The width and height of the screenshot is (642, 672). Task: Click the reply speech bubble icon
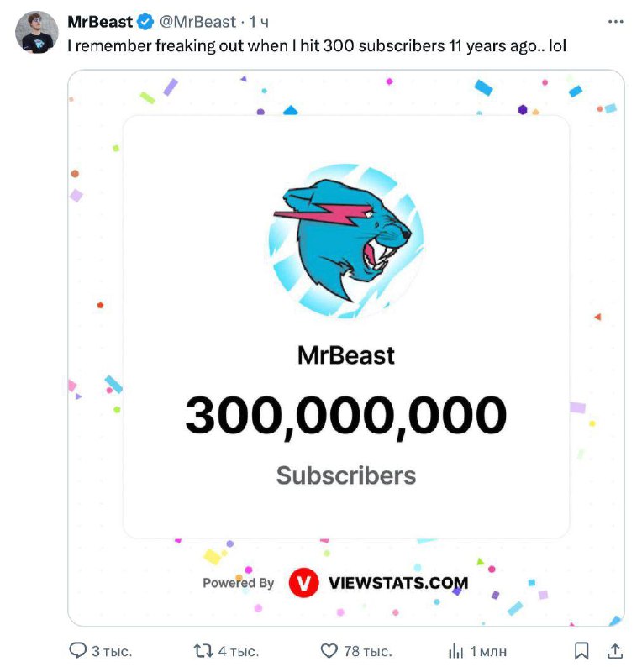coord(78,651)
